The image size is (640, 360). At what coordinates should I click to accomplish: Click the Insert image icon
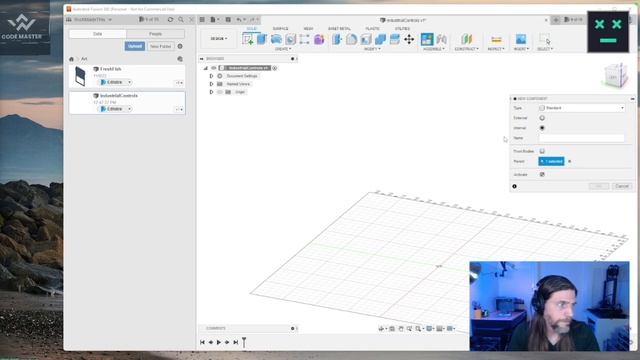click(x=521, y=39)
